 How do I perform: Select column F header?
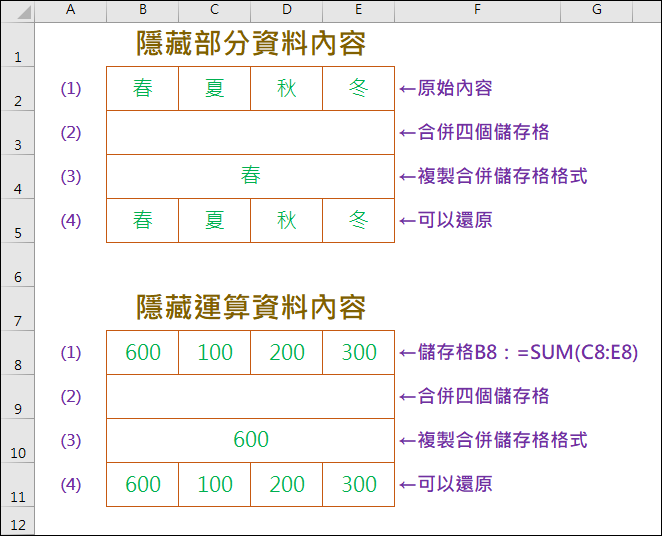[478, 10]
